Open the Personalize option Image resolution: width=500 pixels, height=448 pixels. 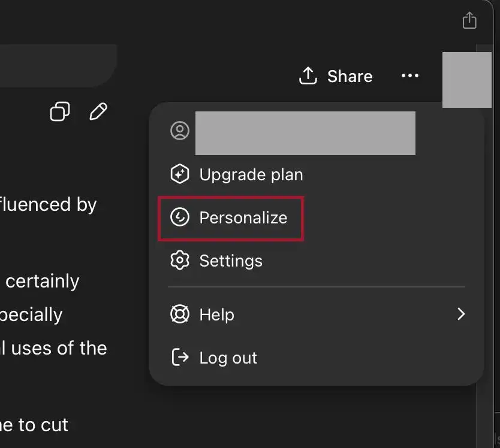tap(243, 218)
